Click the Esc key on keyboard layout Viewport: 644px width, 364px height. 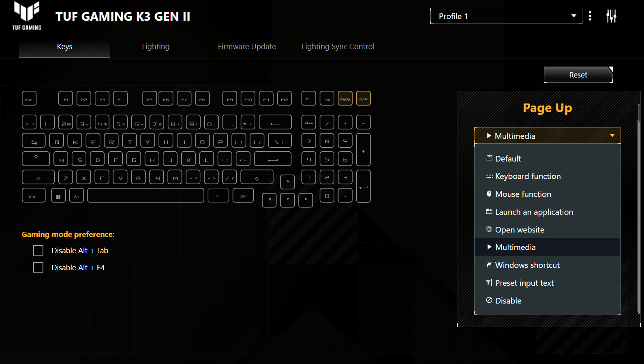tap(29, 99)
